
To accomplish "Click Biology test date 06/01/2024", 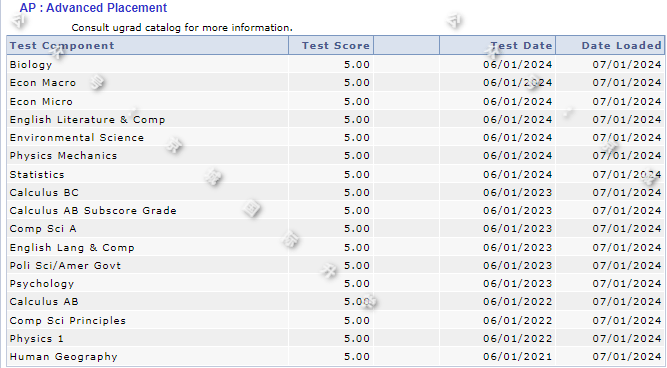I will coord(518,65).
